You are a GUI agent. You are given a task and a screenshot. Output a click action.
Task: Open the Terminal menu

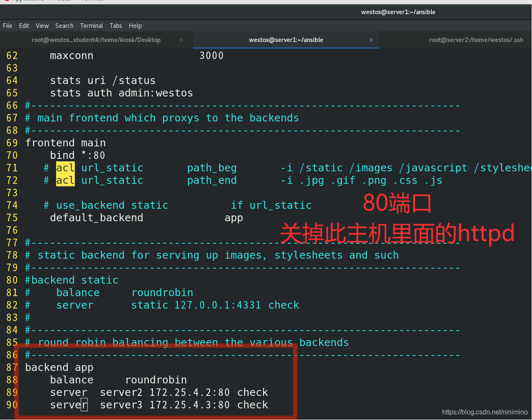pyautogui.click(x=91, y=26)
